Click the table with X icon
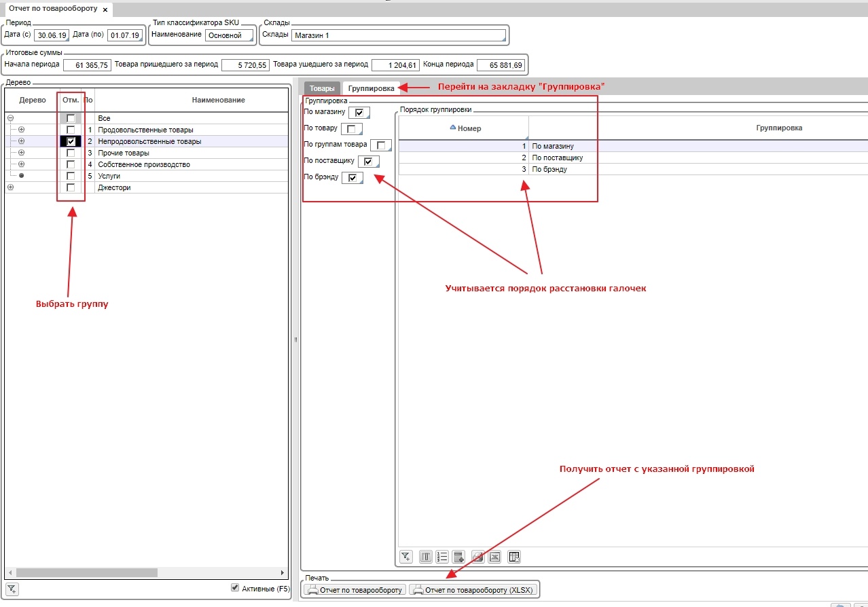This screenshot has height=607, width=868. [514, 557]
